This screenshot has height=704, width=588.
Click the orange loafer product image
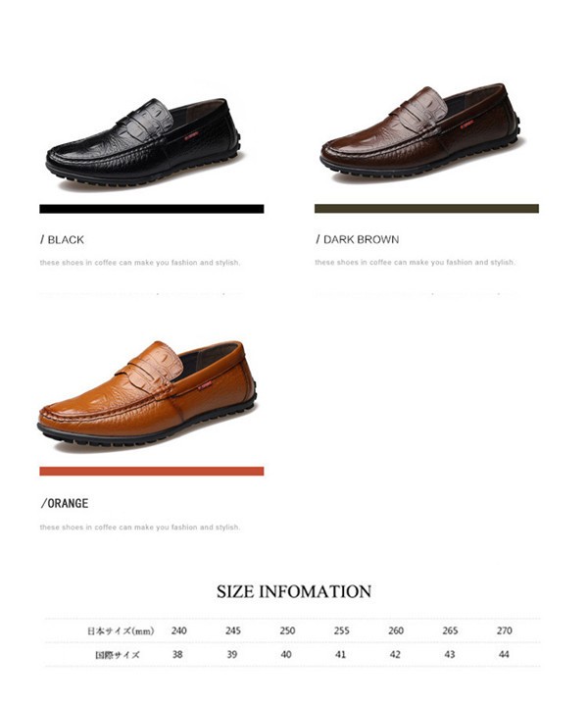(147, 393)
